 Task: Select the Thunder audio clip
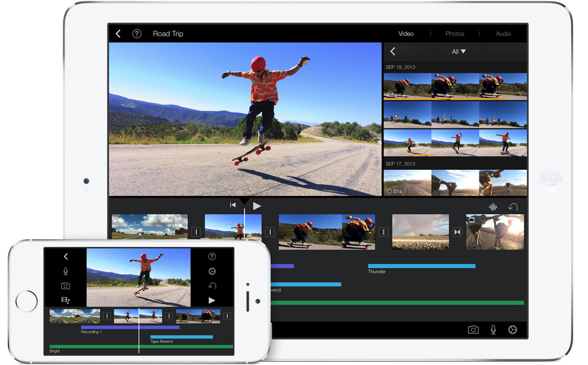(x=421, y=266)
